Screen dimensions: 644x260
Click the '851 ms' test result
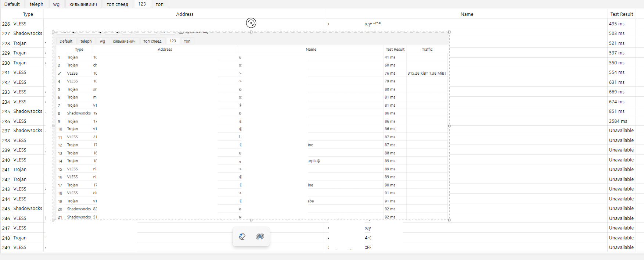coord(616,111)
